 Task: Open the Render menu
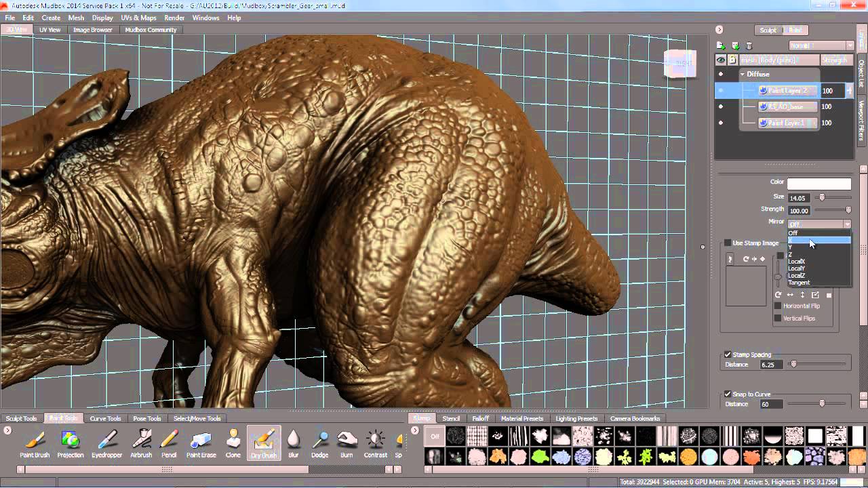click(174, 18)
